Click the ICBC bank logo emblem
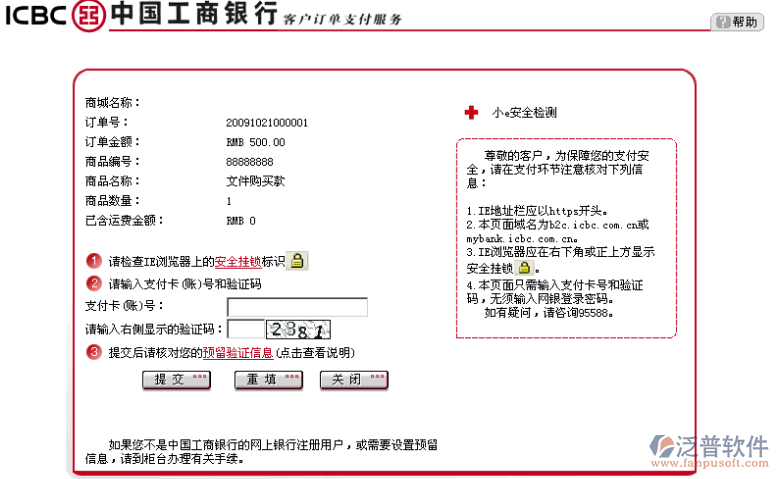 [88, 15]
